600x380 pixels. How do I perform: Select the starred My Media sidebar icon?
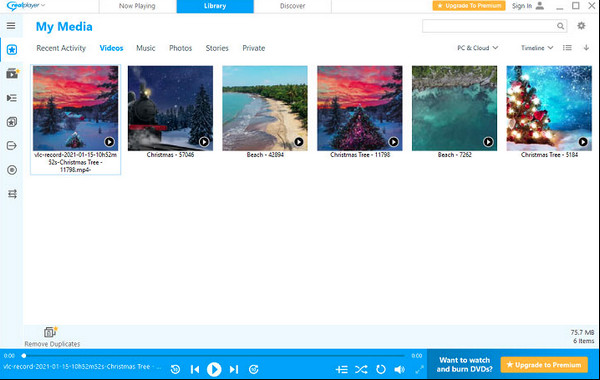coord(12,50)
